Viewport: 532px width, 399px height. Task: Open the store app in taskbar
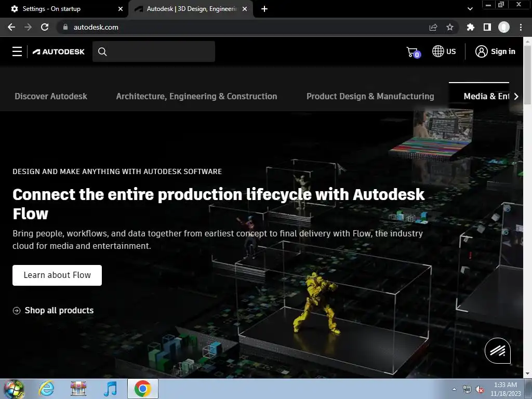(x=78, y=389)
